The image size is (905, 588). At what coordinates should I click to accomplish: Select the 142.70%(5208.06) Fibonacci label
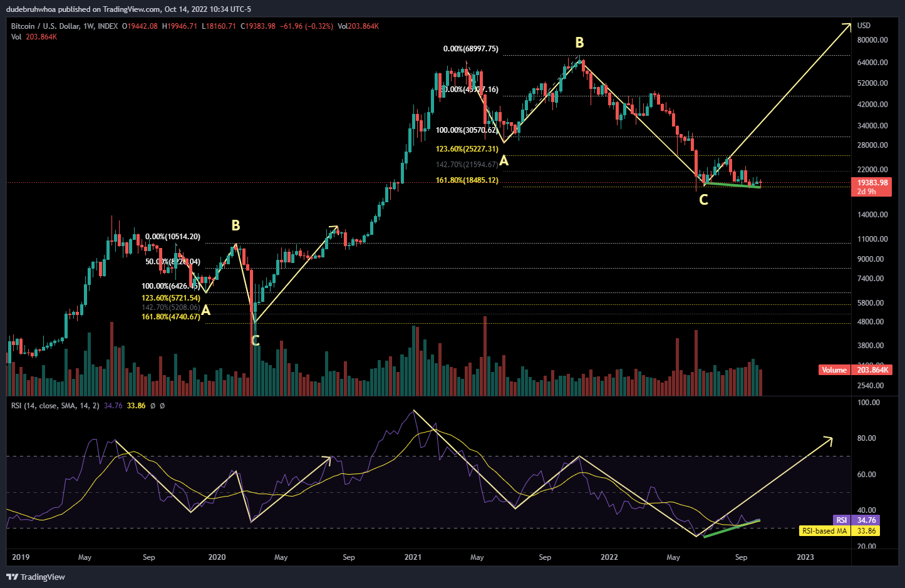tap(171, 307)
